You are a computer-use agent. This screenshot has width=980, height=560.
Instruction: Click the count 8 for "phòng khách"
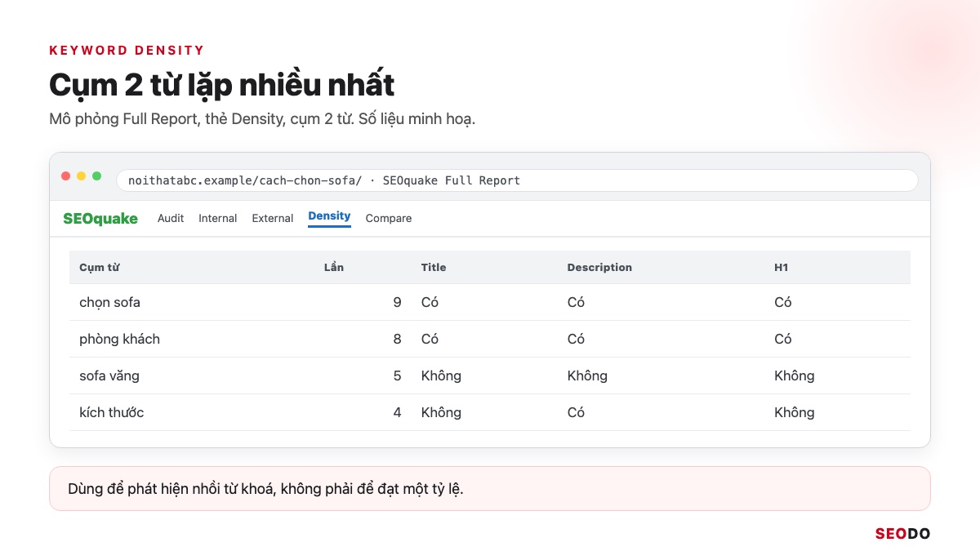coord(397,339)
